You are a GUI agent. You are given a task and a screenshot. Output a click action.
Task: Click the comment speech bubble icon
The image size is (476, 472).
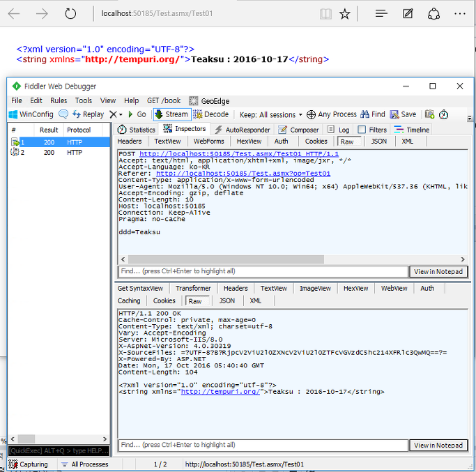point(63,114)
